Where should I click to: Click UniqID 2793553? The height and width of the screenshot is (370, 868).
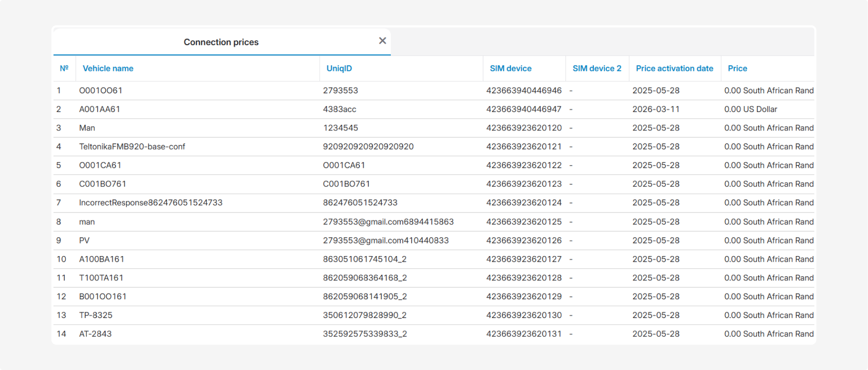pos(340,91)
